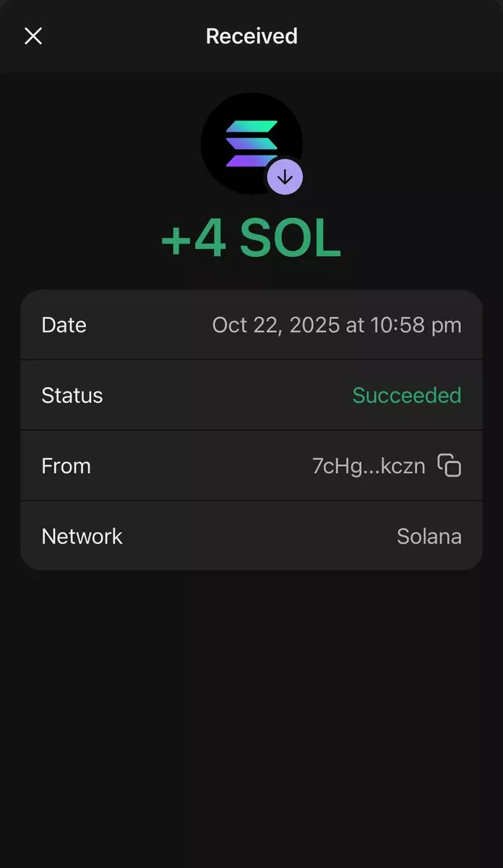Tap the Solana network value
Screen dimensions: 503x868
[429, 536]
